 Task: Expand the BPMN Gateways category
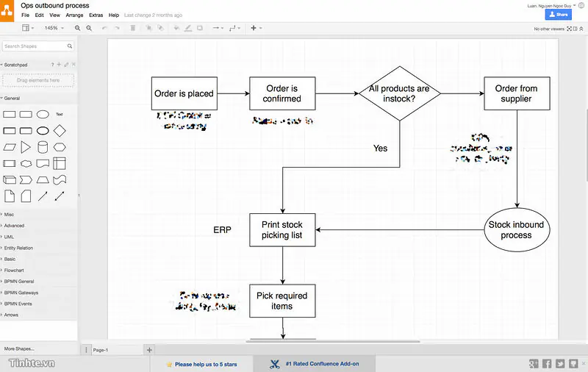[x=20, y=293]
